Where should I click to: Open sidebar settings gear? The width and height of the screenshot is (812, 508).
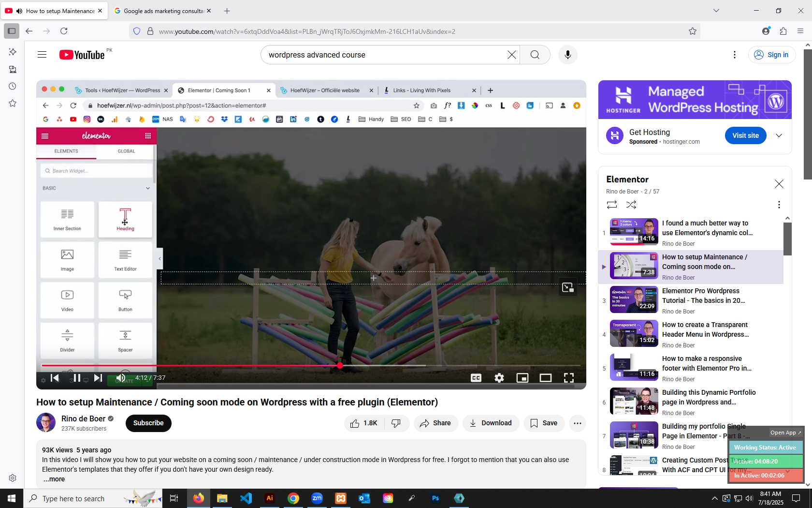(13, 478)
